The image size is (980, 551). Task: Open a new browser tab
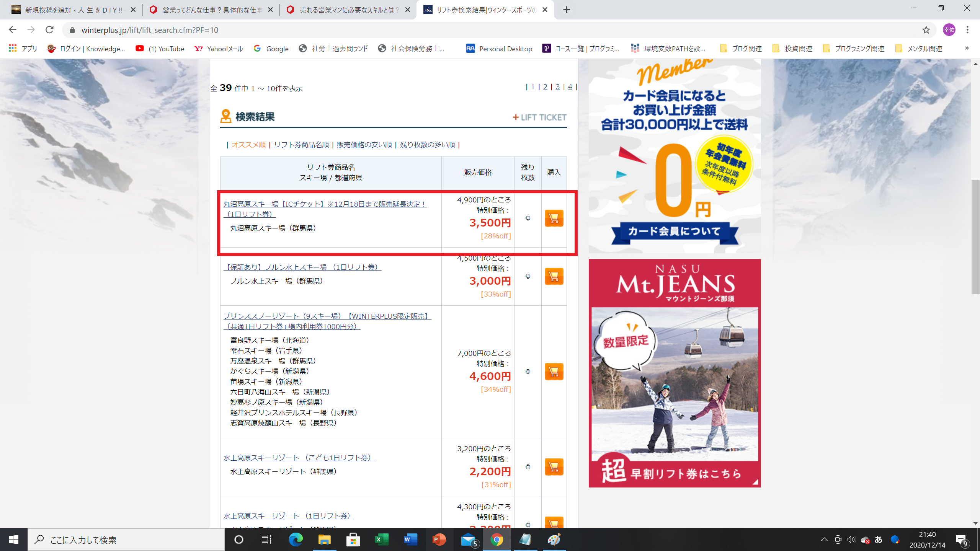pyautogui.click(x=567, y=10)
